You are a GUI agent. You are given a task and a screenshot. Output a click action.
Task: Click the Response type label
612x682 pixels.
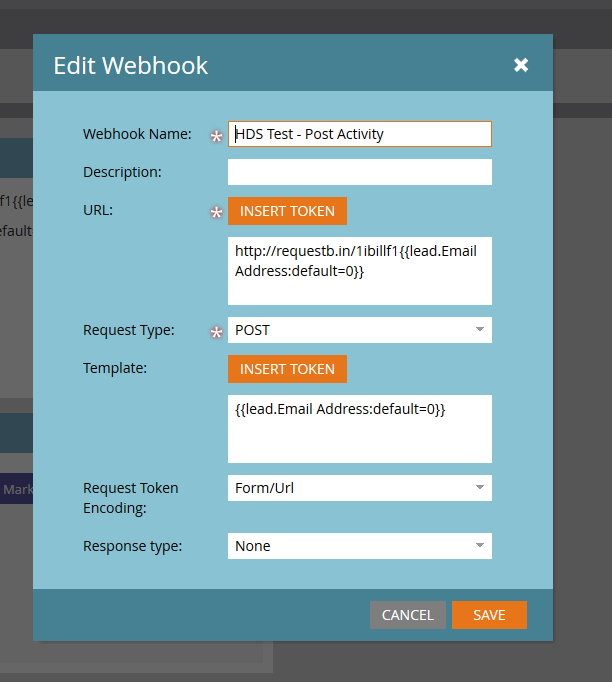[132, 546]
